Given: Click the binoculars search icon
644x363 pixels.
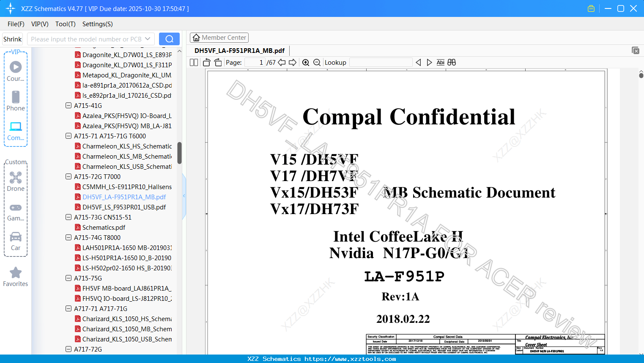Looking at the screenshot, I should (x=452, y=63).
